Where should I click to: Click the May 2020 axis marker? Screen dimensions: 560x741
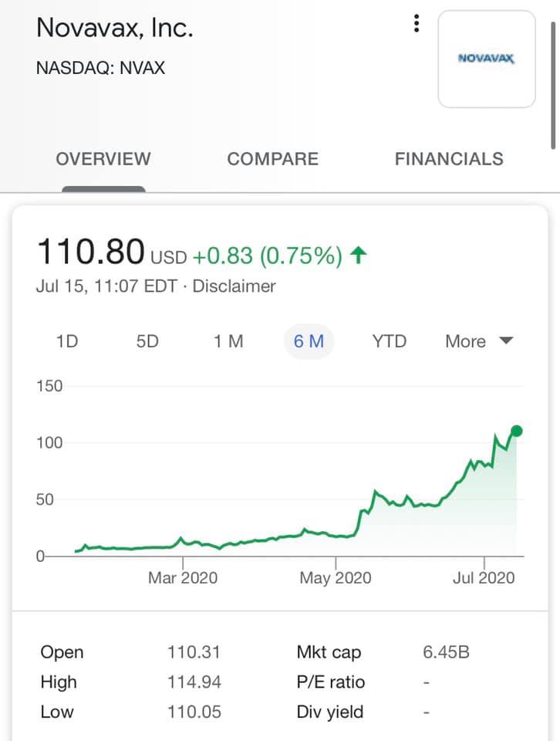[336, 577]
